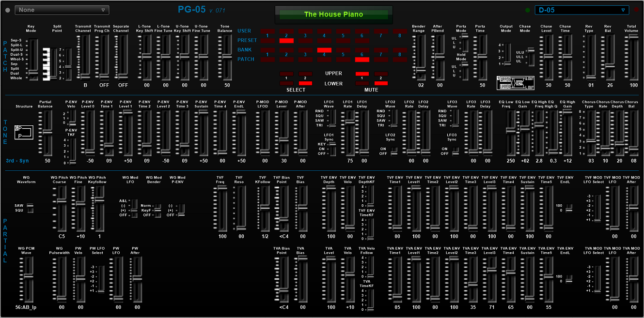Flip the LFO1 Sync KEY/ON/OFF switch
Image resolution: width=644 pixels, height=318 pixels.
tap(332, 149)
